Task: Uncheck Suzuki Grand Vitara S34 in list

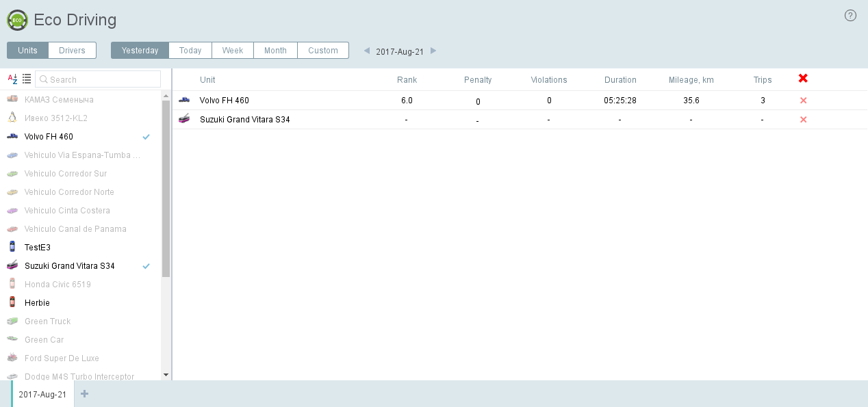Action: (146, 266)
